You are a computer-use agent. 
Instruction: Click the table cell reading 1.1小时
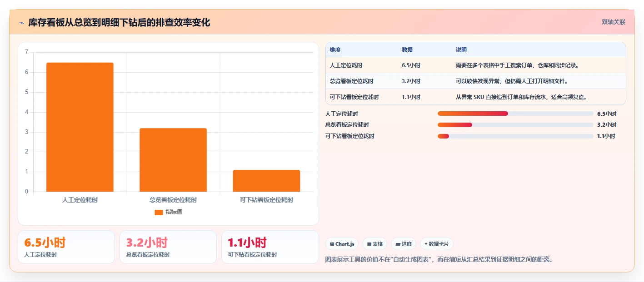411,97
